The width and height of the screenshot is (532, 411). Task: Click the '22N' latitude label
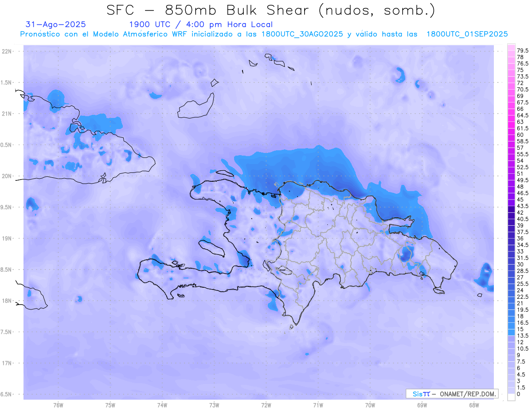click(x=8, y=51)
